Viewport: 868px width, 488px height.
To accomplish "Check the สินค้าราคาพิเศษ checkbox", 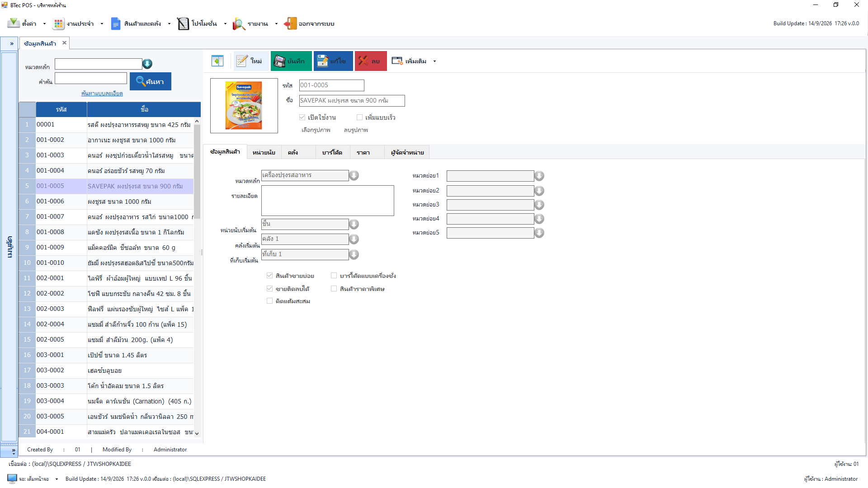I will coord(334,289).
